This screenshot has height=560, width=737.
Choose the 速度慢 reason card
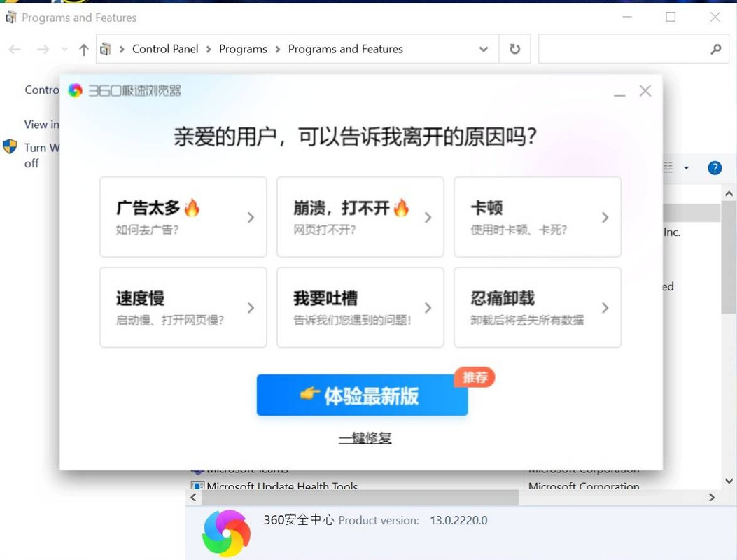click(x=183, y=307)
